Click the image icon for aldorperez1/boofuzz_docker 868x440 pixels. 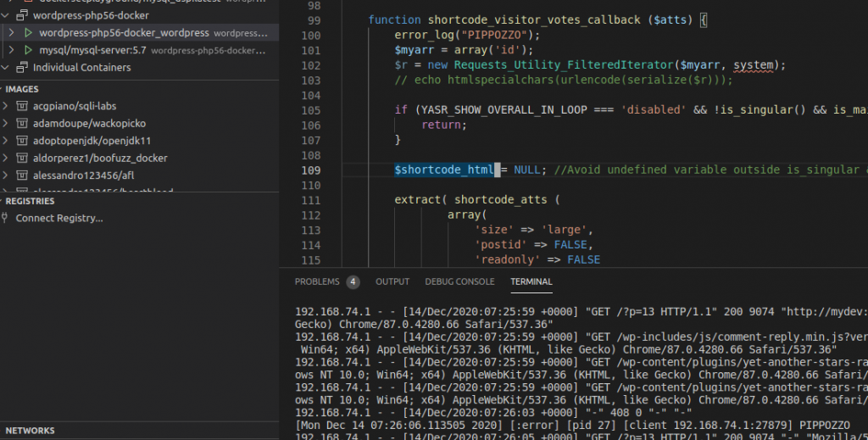(x=21, y=158)
